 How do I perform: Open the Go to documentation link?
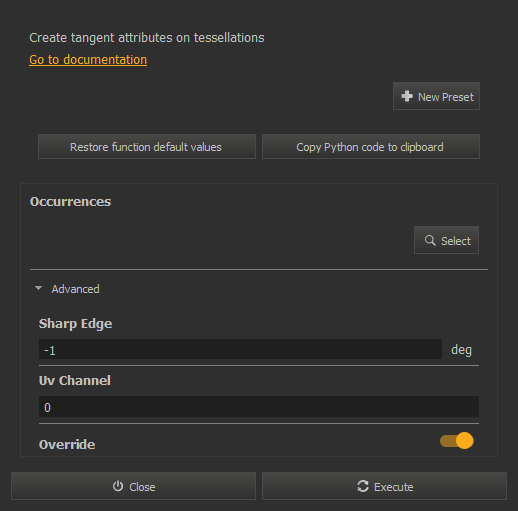(88, 60)
